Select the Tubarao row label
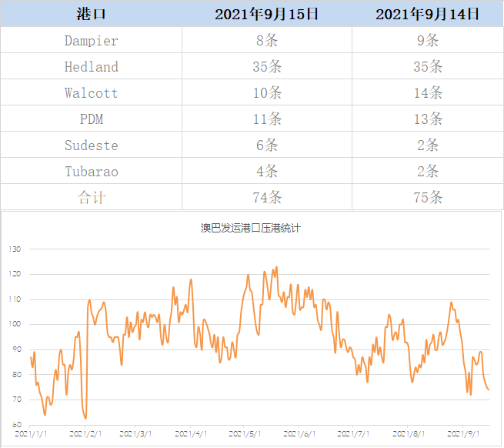The width and height of the screenshot is (504, 448). pos(91,172)
